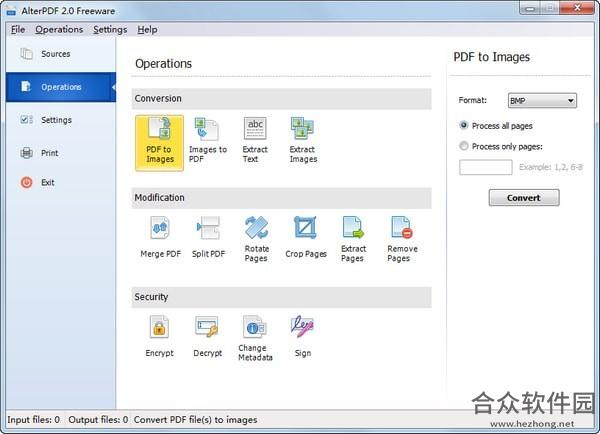Select the Process only pages option
This screenshot has height=434, width=600.
click(501, 146)
